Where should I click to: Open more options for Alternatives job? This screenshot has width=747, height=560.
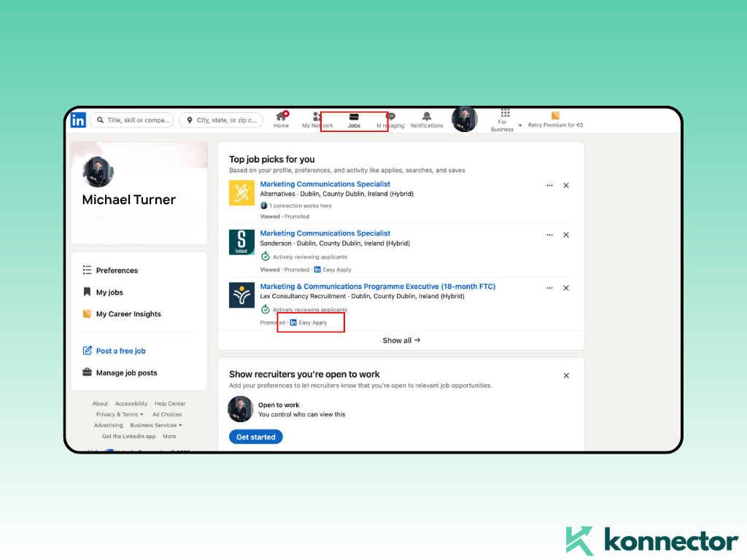(x=549, y=185)
